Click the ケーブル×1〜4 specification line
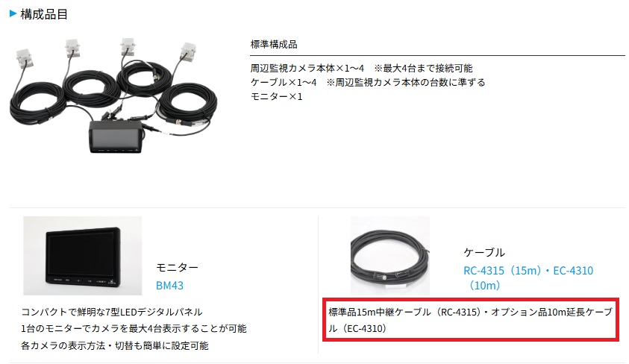The image size is (629, 364). [368, 83]
